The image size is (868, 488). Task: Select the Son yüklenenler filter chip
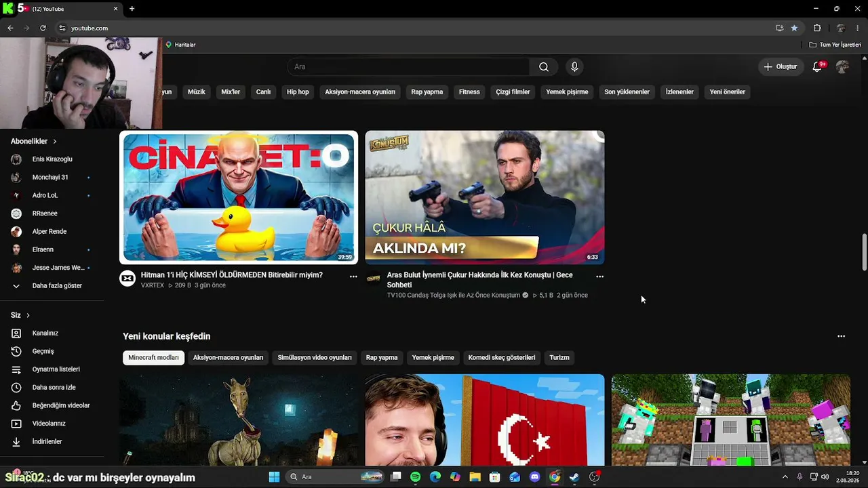tap(627, 91)
